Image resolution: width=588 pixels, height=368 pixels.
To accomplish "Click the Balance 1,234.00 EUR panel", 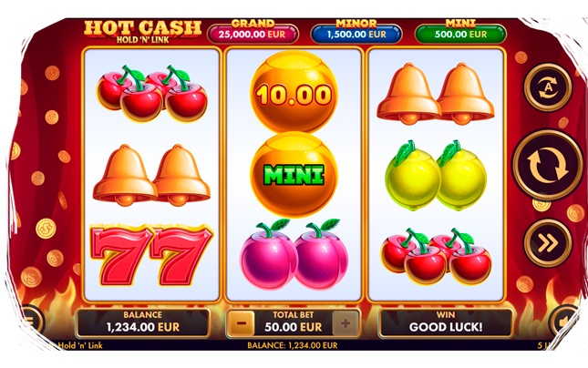I will (x=143, y=322).
